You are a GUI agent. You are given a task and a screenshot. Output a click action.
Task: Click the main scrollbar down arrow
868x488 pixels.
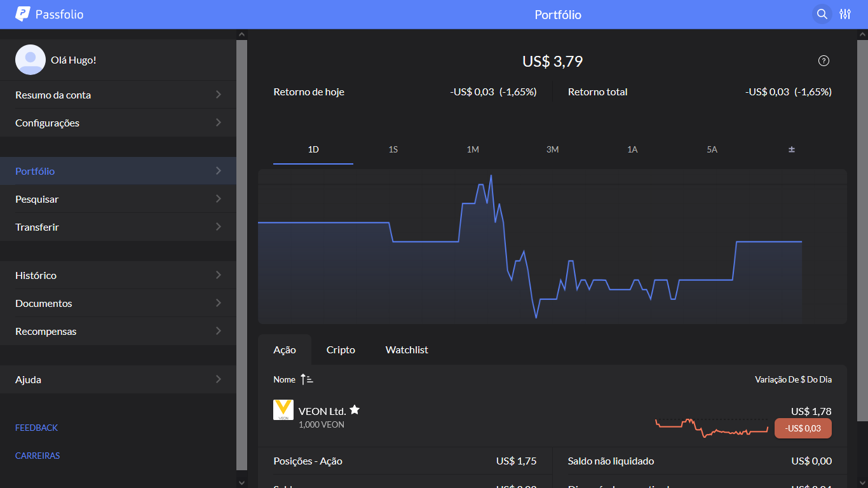click(862, 482)
